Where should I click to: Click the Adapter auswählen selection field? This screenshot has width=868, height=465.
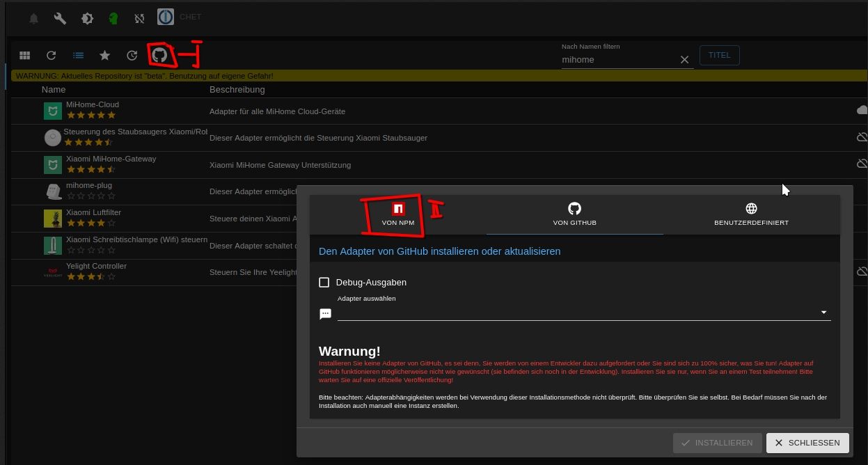(584, 312)
